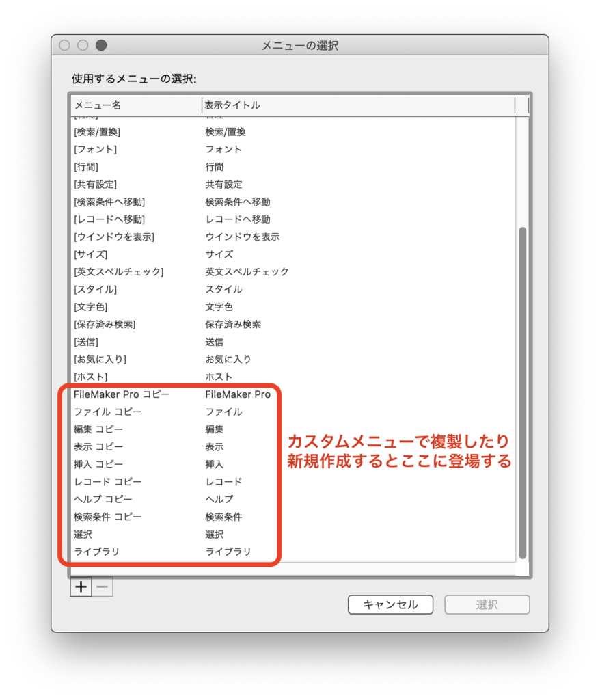Click the 保存済み検索 display title cell
This screenshot has height=700, width=600.
click(x=233, y=324)
